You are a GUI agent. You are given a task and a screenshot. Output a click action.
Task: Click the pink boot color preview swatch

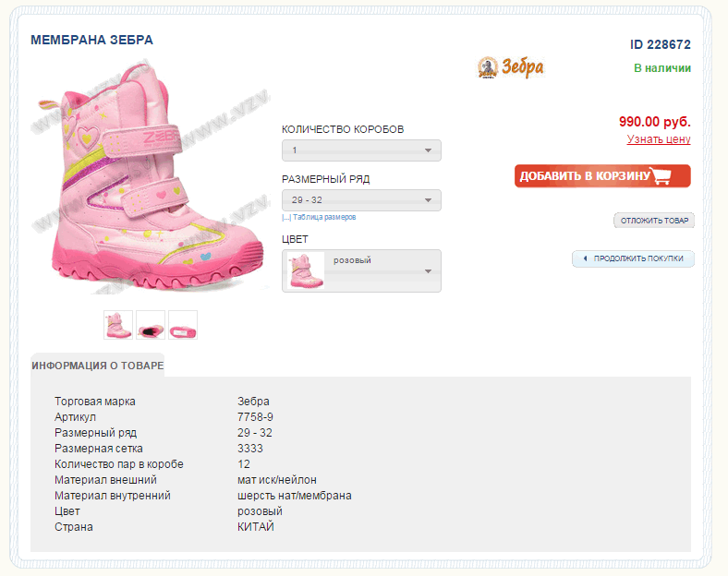(x=306, y=270)
